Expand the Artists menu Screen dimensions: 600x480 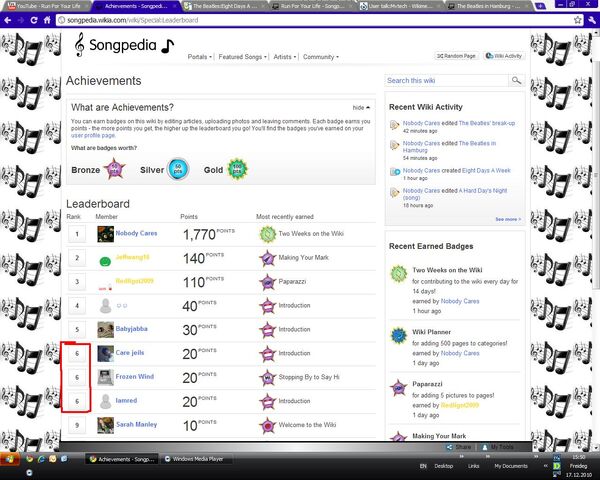pyautogui.click(x=285, y=57)
